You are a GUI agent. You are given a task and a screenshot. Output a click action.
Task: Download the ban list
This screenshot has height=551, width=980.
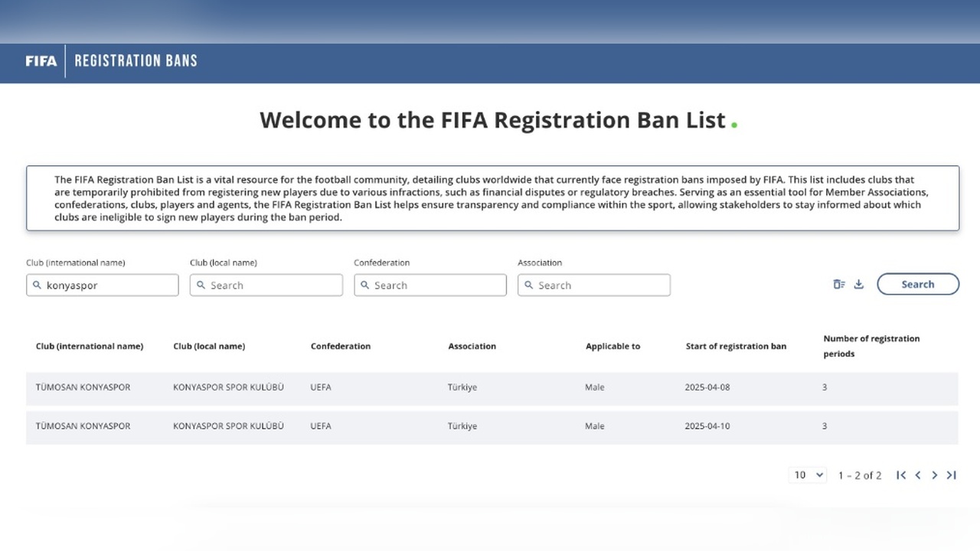[x=859, y=284]
